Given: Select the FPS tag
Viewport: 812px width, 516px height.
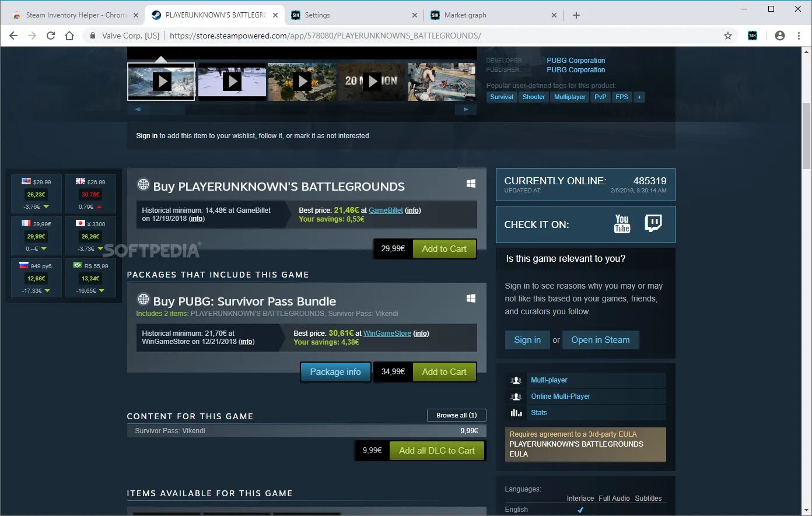Looking at the screenshot, I should tap(622, 97).
